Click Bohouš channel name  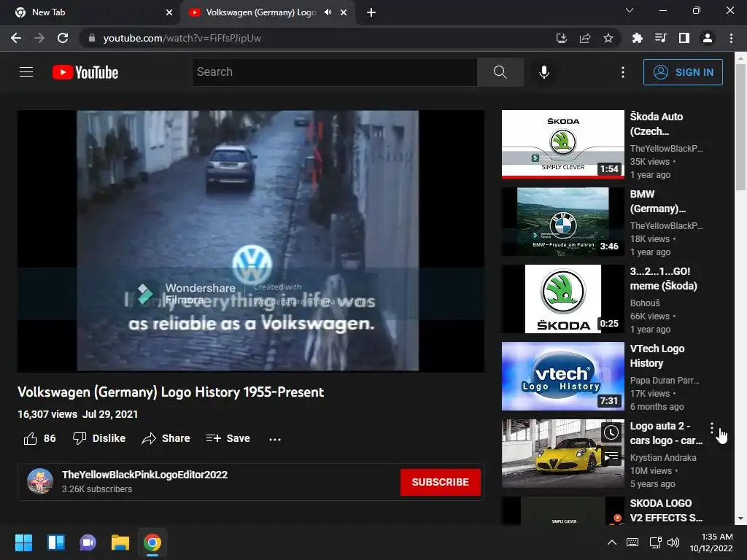(x=645, y=303)
